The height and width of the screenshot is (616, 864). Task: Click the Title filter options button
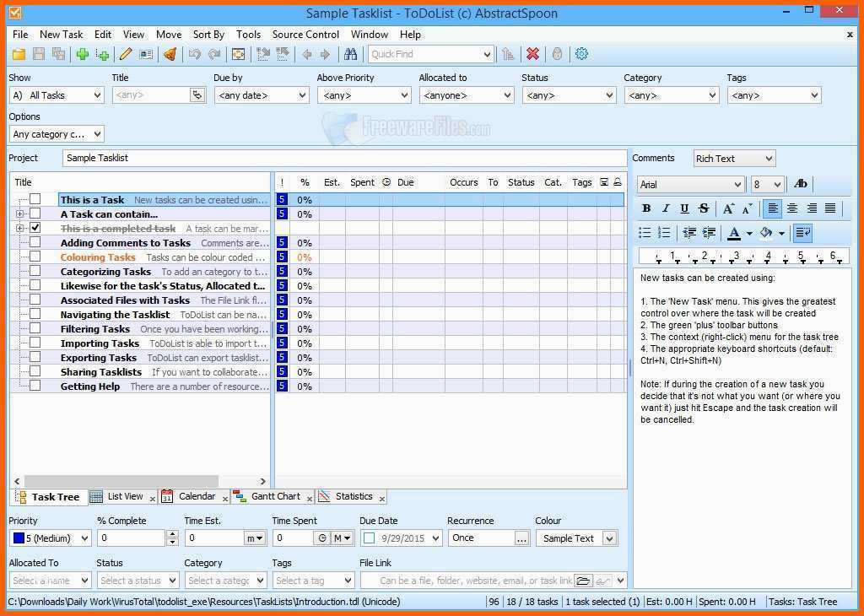pyautogui.click(x=197, y=95)
